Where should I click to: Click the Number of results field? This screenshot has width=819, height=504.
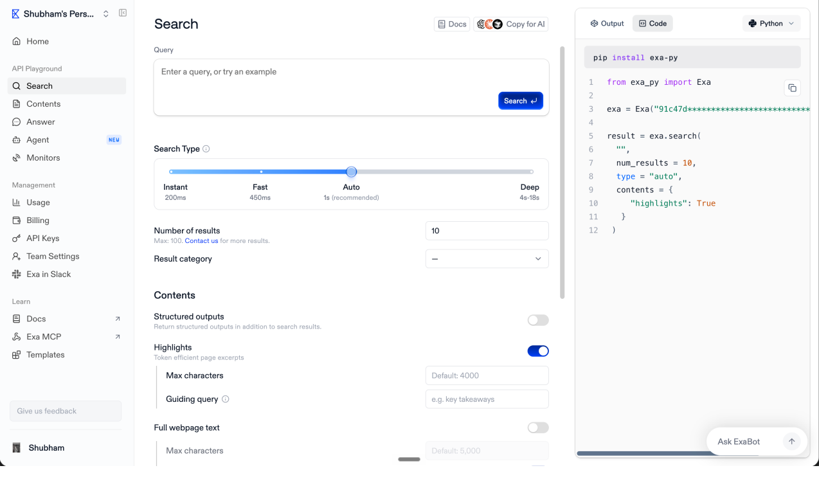(487, 231)
